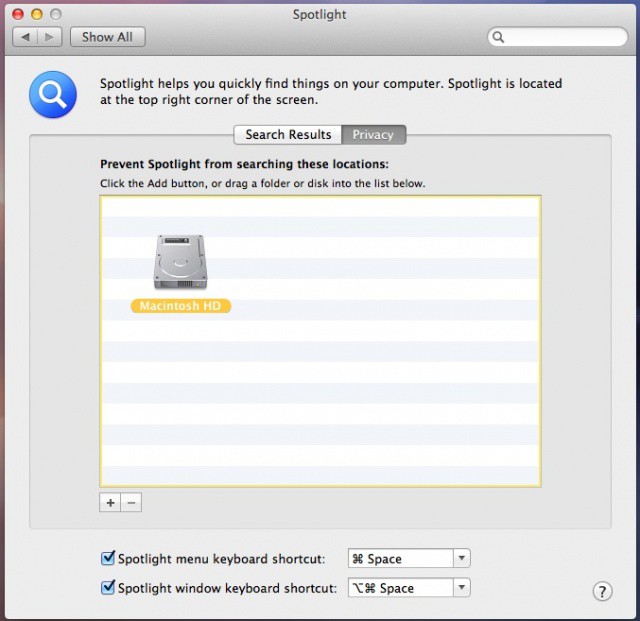
Task: Go back with the left arrow button
Action: click(x=27, y=37)
